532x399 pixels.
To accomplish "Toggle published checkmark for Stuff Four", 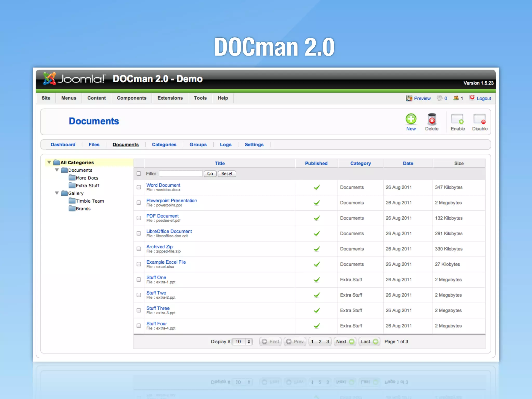I will [316, 326].
